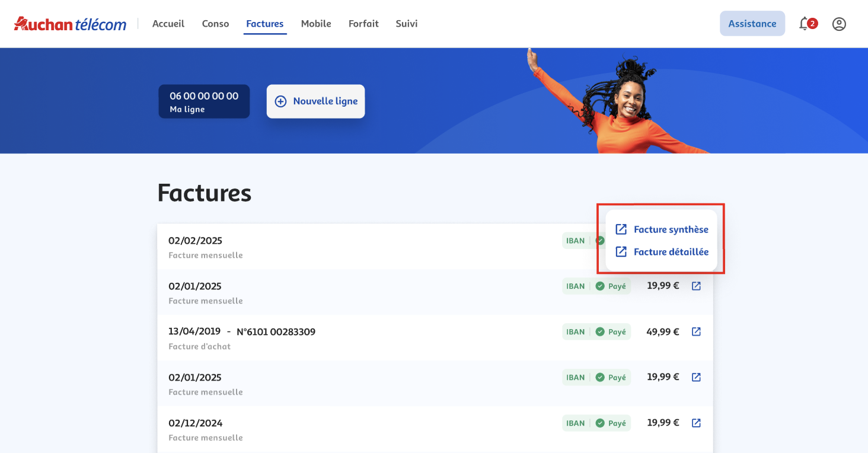This screenshot has width=868, height=453.
Task: Click the external link icon beside Facture synthèse
Action: click(x=621, y=229)
